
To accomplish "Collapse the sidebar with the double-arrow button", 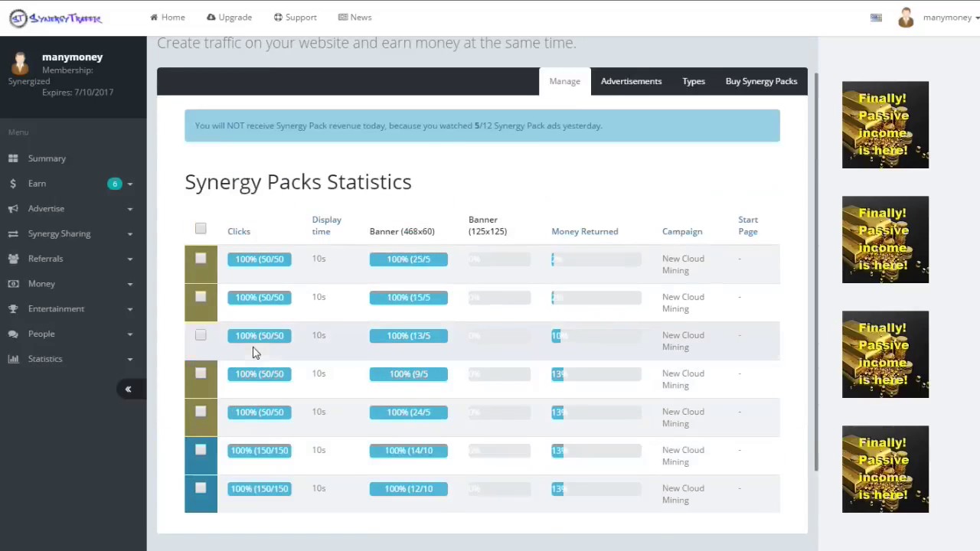I will pos(128,390).
